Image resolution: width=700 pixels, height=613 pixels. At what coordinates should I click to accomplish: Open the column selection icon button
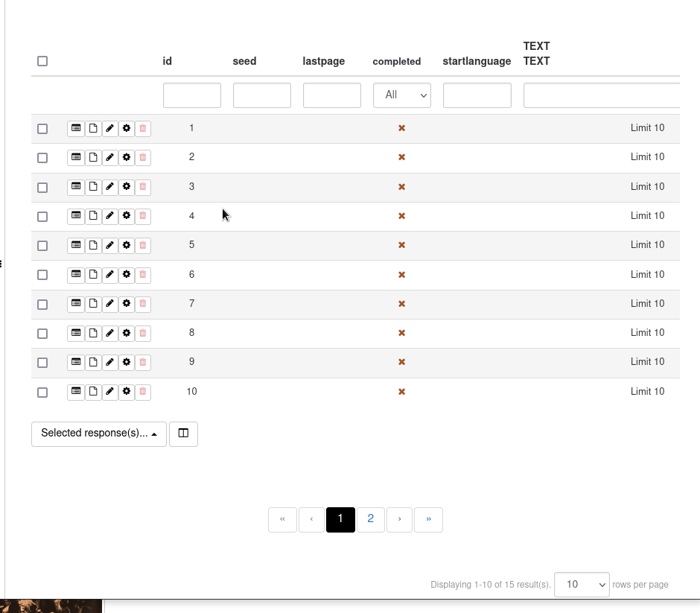[183, 433]
